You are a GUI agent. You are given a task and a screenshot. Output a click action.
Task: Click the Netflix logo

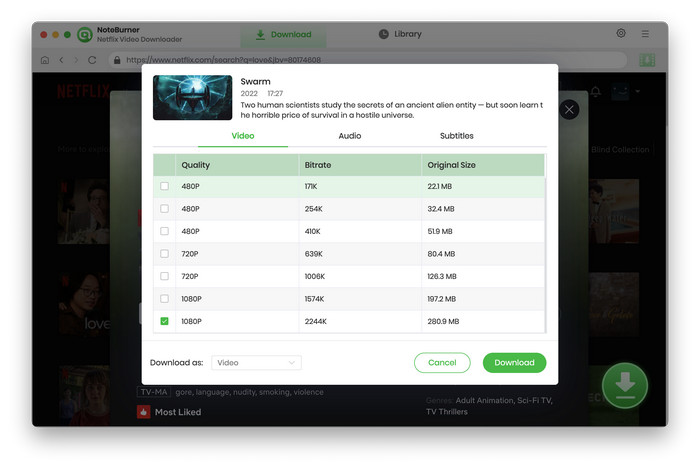tap(83, 91)
